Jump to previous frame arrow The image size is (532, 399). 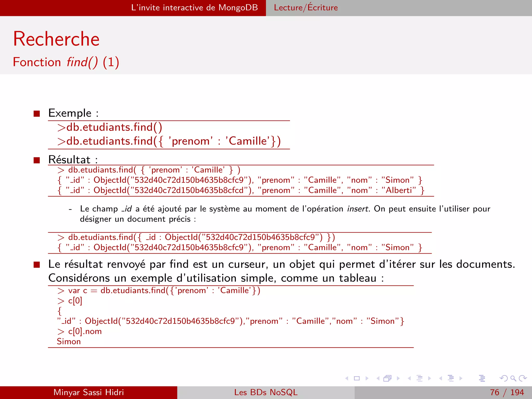click(x=378, y=378)
